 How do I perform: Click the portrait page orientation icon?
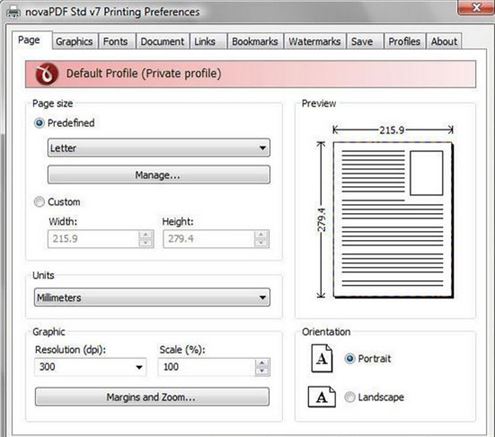coord(322,358)
